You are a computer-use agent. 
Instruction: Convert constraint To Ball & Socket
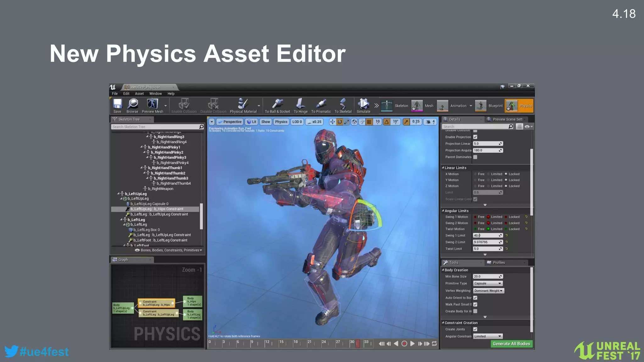(277, 106)
